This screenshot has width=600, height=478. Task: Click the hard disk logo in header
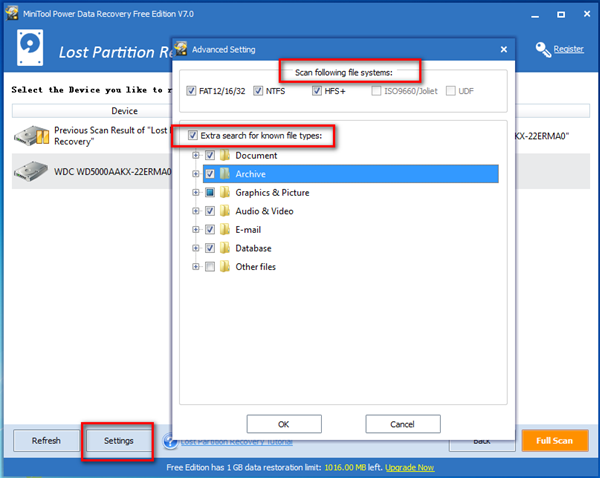tap(30, 47)
